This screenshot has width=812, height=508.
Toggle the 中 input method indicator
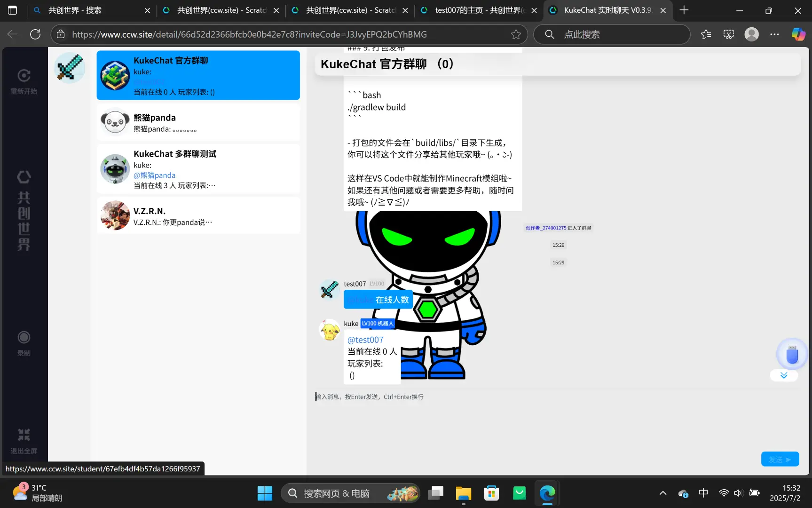tap(703, 493)
